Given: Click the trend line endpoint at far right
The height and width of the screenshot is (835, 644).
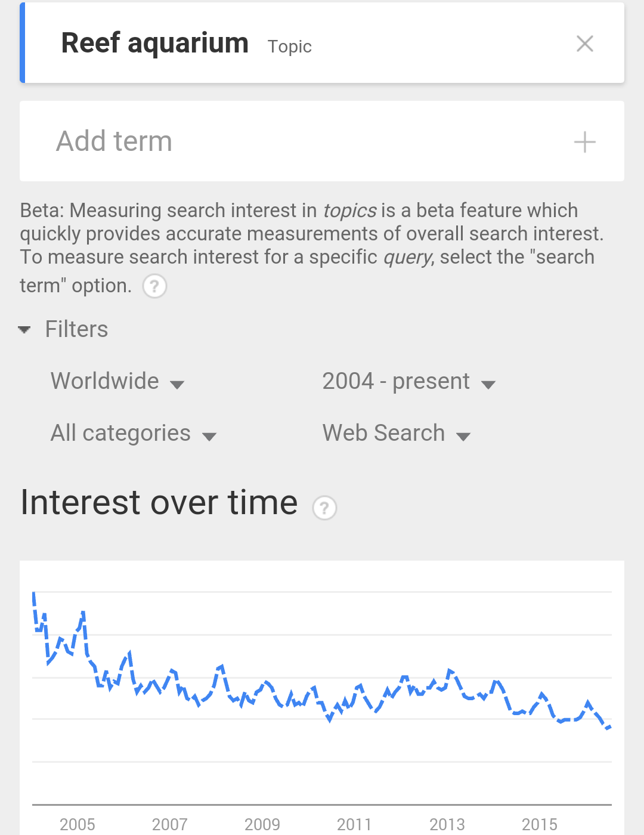Looking at the screenshot, I should point(609,728).
